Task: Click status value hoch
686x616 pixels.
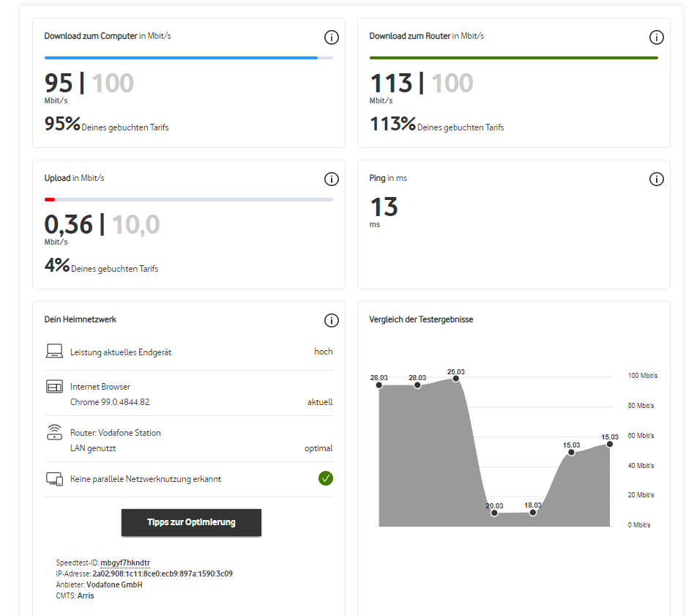Action: [x=324, y=352]
